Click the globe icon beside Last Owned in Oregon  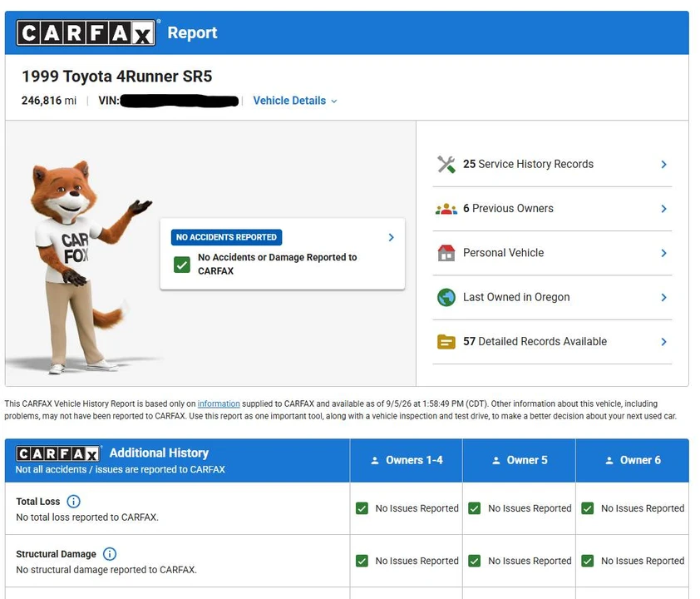pyautogui.click(x=446, y=297)
